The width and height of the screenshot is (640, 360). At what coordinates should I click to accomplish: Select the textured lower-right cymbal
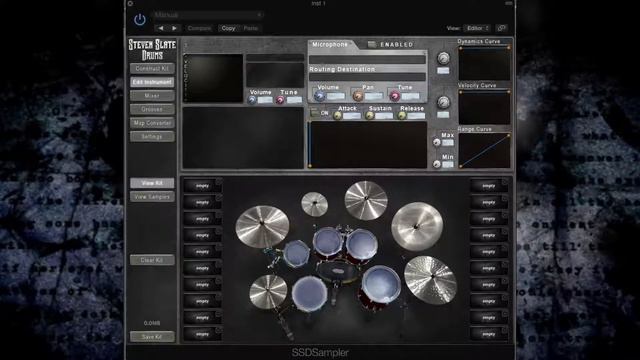tap(430, 280)
